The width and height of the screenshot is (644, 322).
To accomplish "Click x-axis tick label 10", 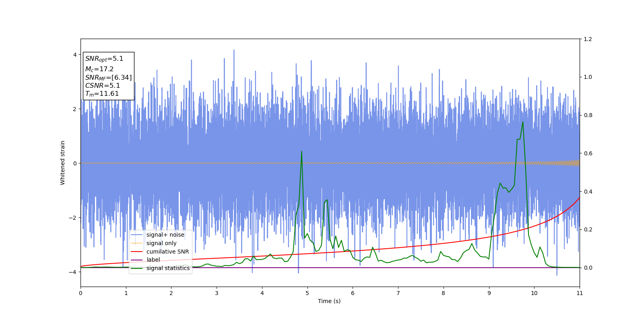I will 534,293.
